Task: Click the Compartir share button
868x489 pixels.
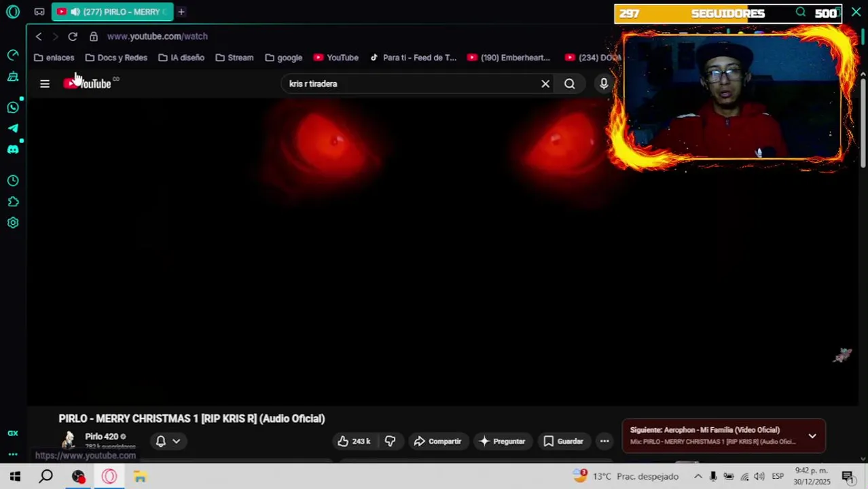Action: pos(438,441)
